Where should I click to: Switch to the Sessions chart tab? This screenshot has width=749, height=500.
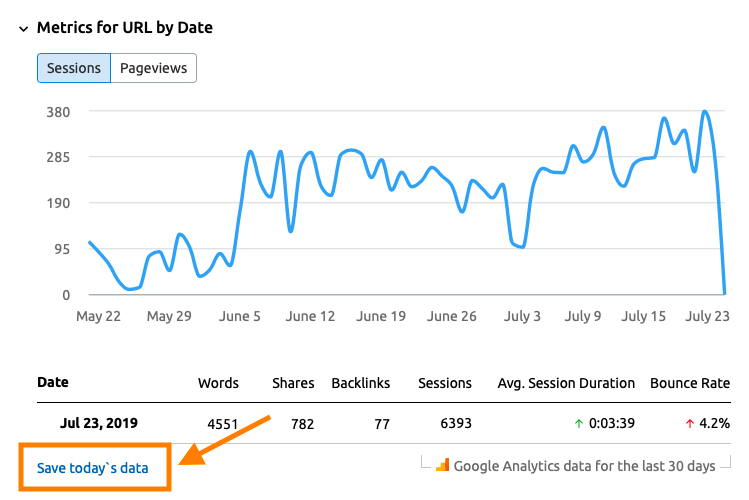coord(74,68)
